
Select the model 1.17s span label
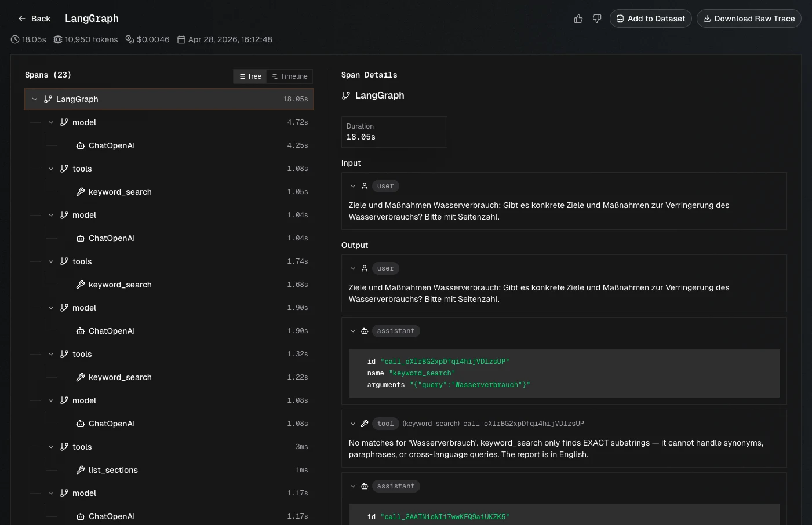click(84, 493)
